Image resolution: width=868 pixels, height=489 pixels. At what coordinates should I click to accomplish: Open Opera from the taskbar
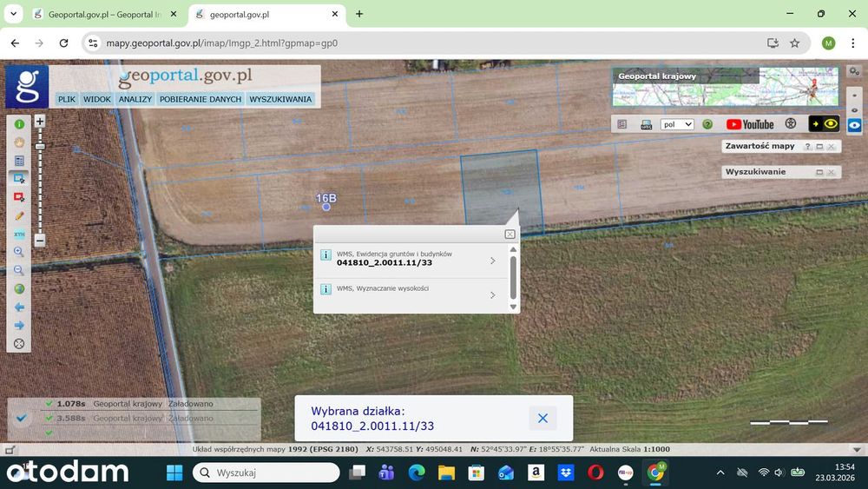coord(595,472)
